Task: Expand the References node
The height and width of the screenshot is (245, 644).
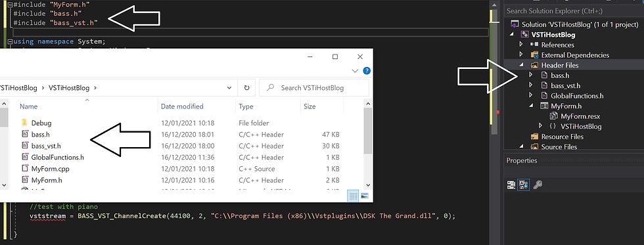Action: click(521, 45)
